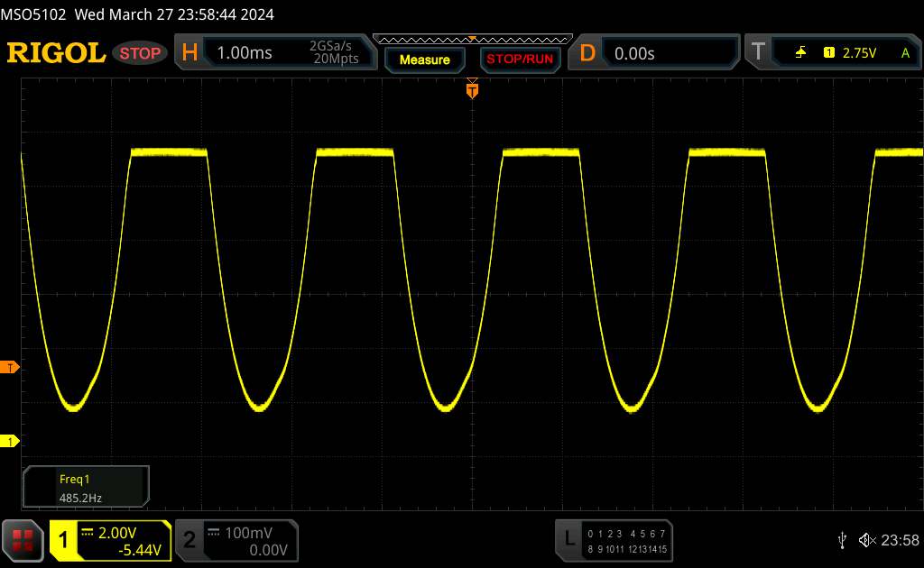
Task: Select the orange trigger level marker on left edge
Action: click(x=10, y=367)
